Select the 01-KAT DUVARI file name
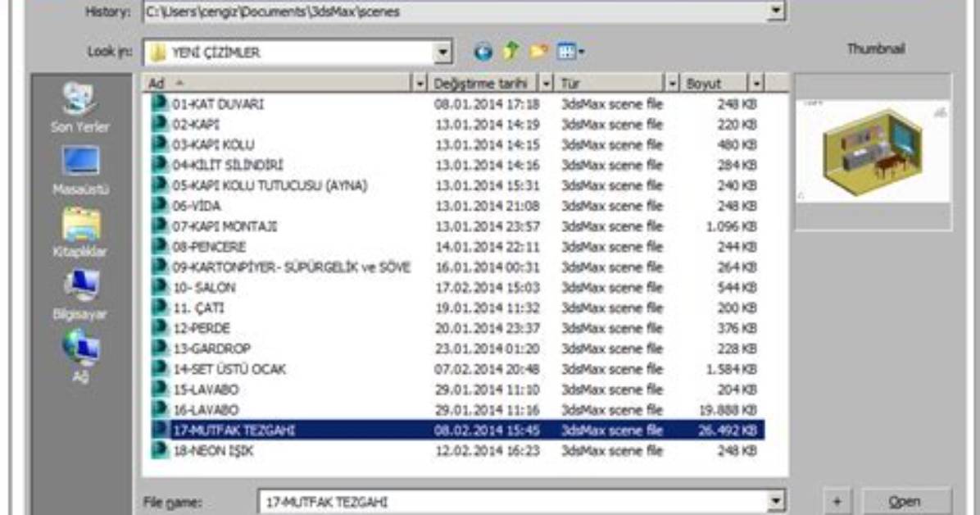 tap(217, 104)
